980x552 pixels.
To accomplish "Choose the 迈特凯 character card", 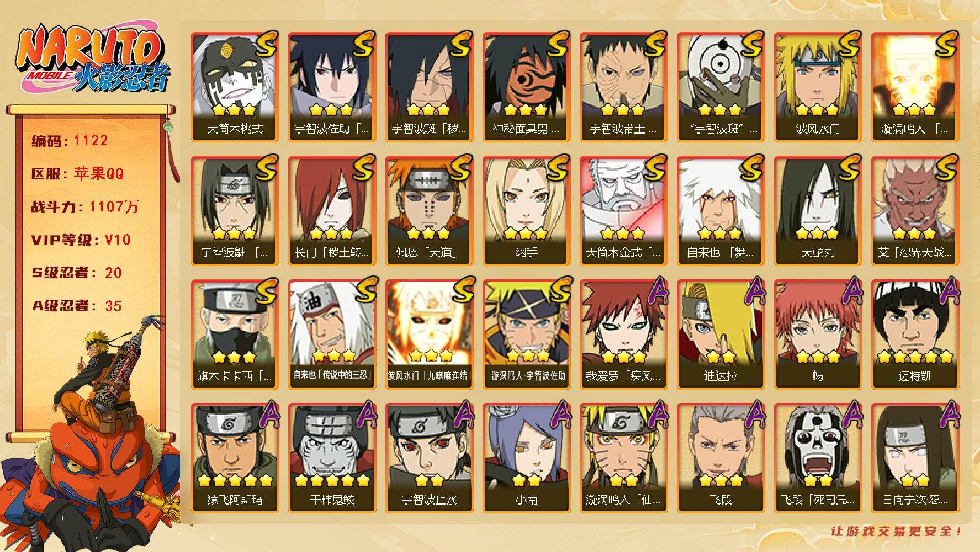I will click(915, 334).
